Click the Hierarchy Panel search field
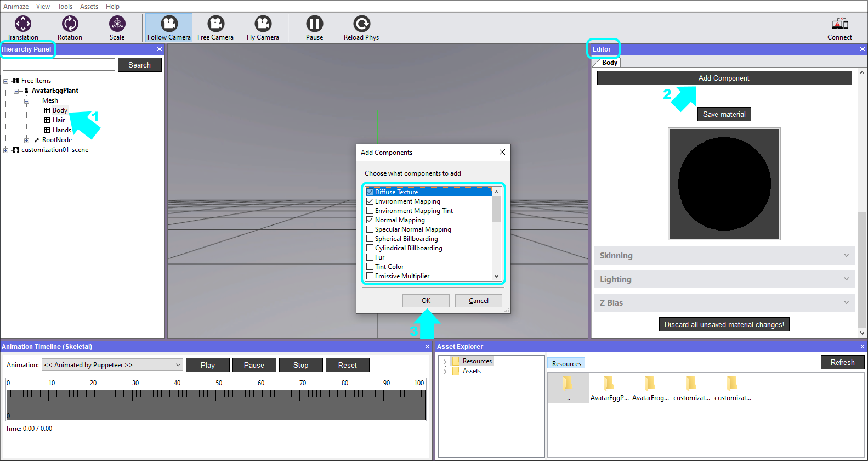868x461 pixels. tap(59, 65)
